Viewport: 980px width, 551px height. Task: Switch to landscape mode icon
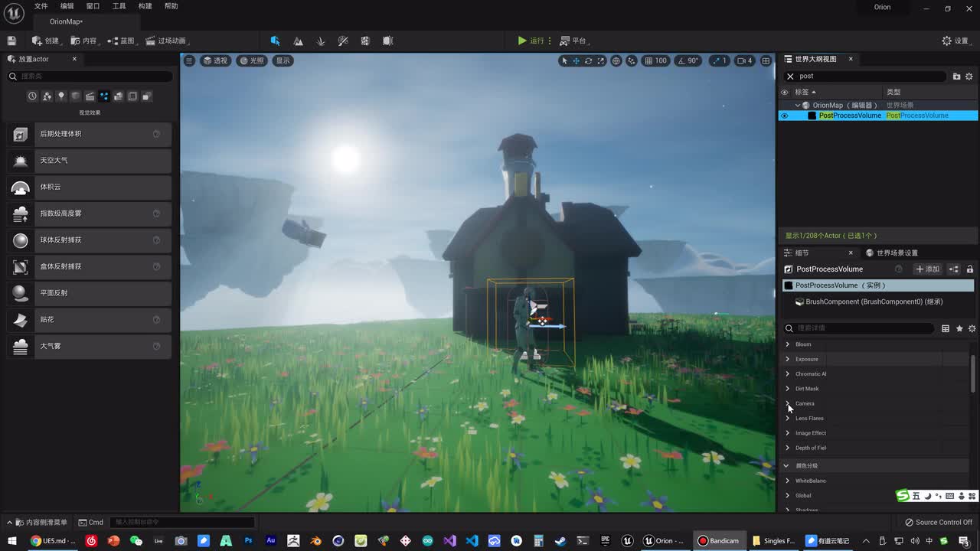[x=298, y=41]
